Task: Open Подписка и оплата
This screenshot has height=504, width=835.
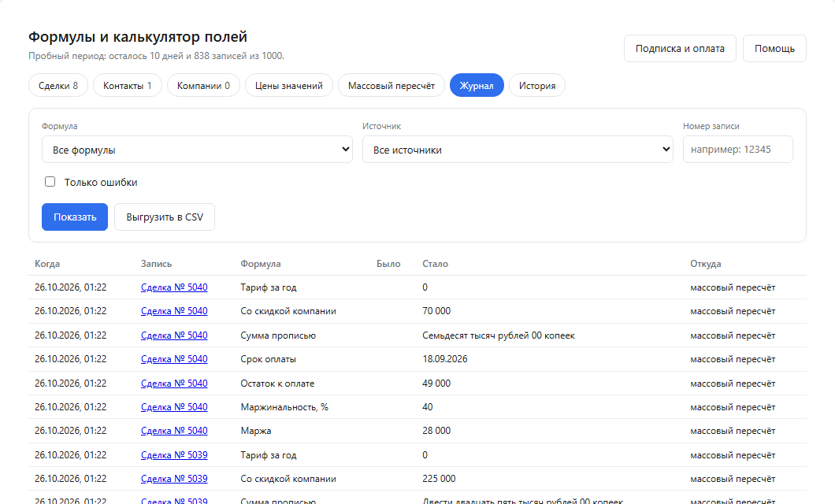Action: tap(680, 48)
